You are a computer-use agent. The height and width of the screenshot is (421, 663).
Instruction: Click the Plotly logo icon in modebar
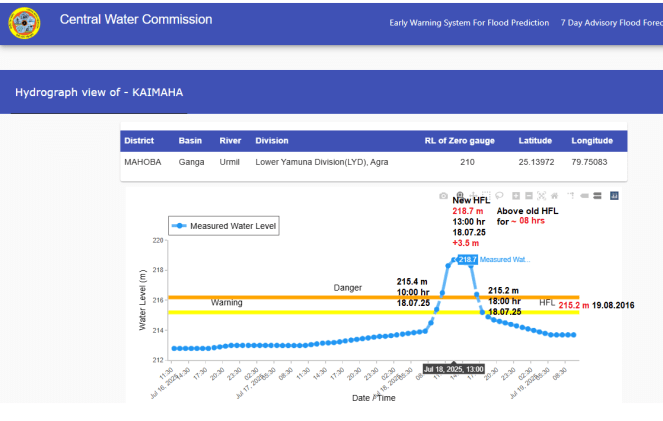point(615,196)
